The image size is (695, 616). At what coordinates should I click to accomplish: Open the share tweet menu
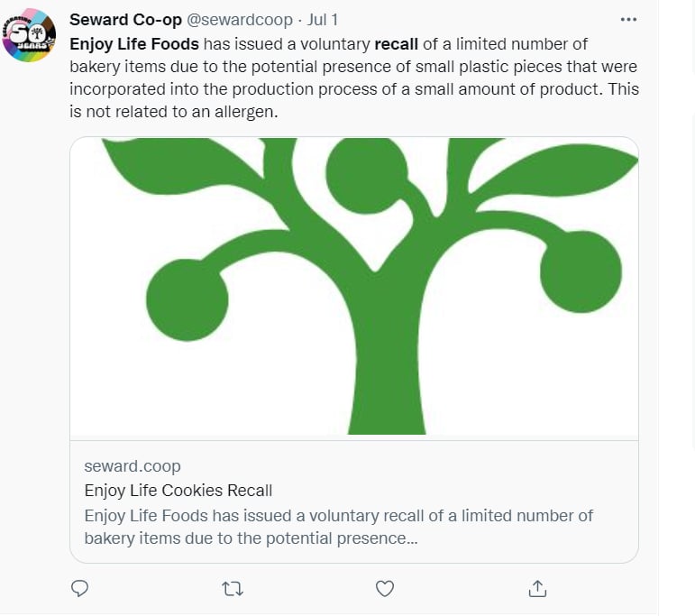[x=537, y=588]
